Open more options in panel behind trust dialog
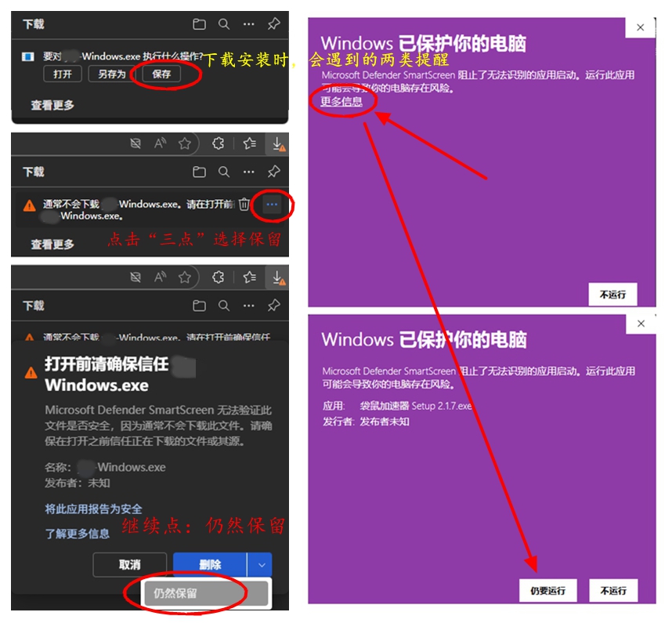 click(248, 306)
